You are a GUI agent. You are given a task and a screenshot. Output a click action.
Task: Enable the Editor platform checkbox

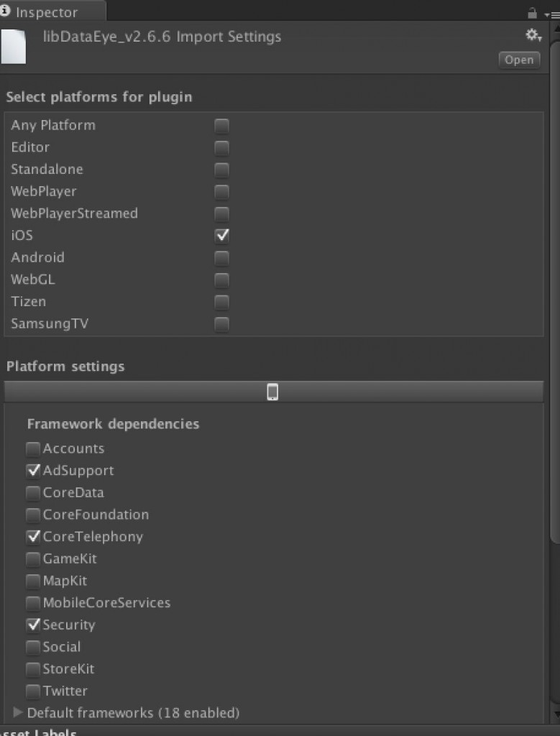[221, 148]
